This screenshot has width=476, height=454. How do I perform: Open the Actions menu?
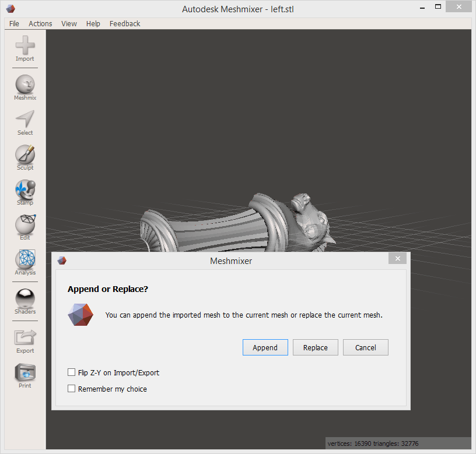pos(40,24)
